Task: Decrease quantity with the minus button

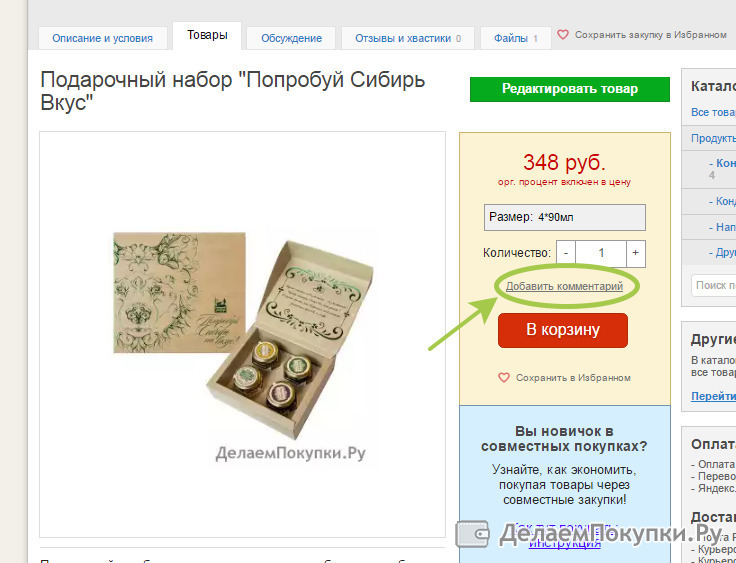Action: pyautogui.click(x=566, y=253)
